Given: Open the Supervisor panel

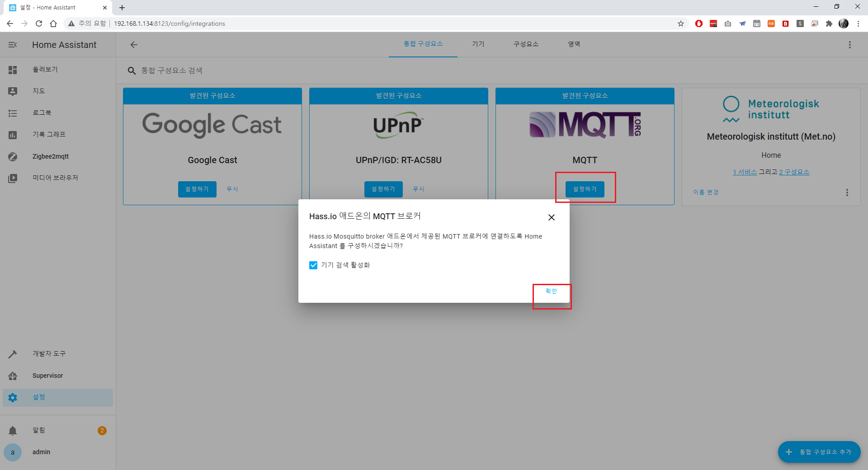Looking at the screenshot, I should [x=58, y=376].
